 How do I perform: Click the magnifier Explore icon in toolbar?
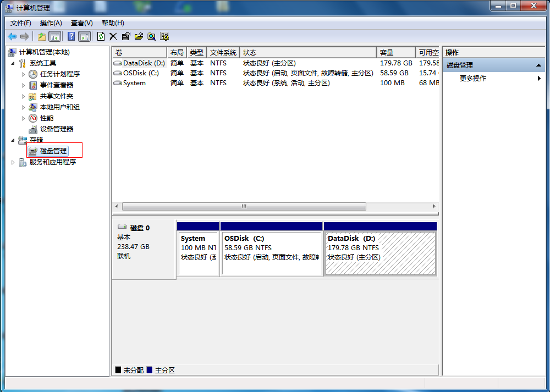152,36
